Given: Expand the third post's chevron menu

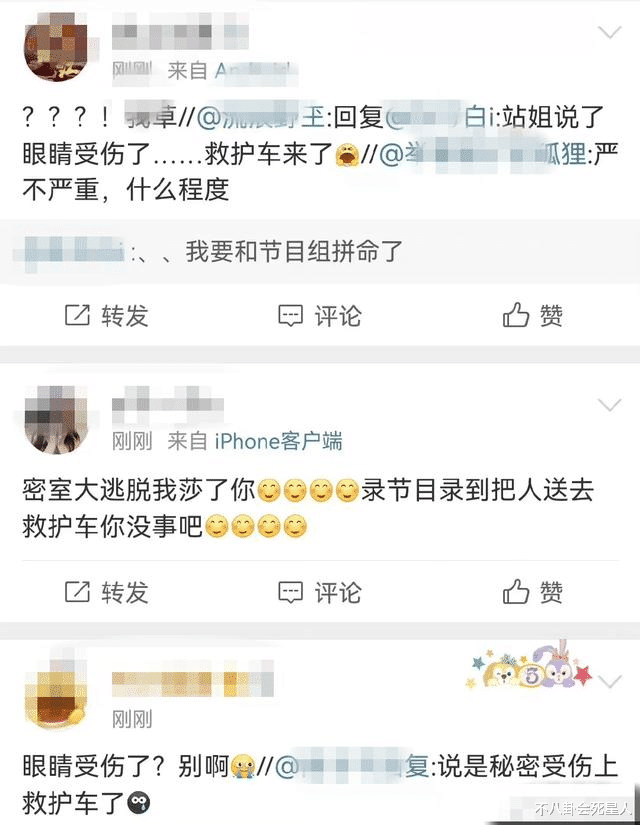Looking at the screenshot, I should (x=610, y=682).
